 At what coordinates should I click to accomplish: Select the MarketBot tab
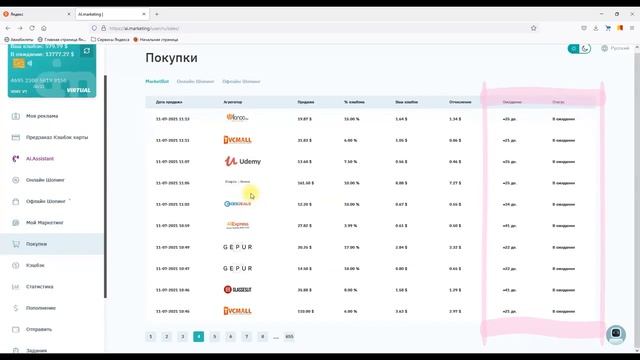pos(157,82)
